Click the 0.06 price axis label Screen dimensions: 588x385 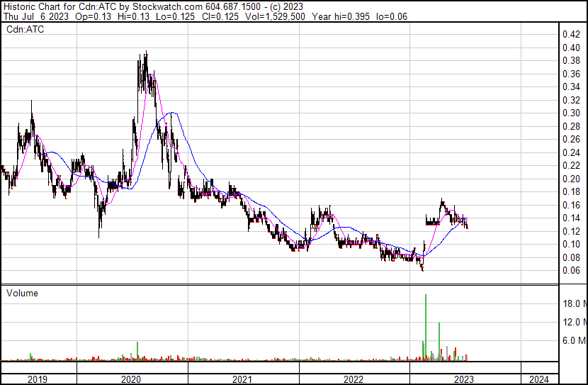tap(571, 271)
